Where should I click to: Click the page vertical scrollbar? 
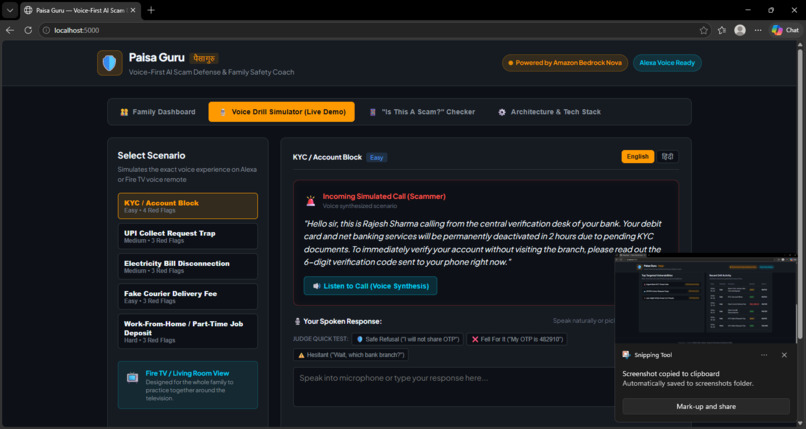tap(800, 193)
